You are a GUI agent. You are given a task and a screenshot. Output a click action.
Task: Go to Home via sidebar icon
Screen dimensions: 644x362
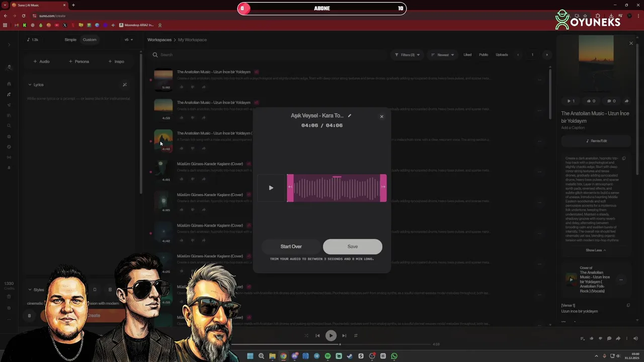pos(9,84)
